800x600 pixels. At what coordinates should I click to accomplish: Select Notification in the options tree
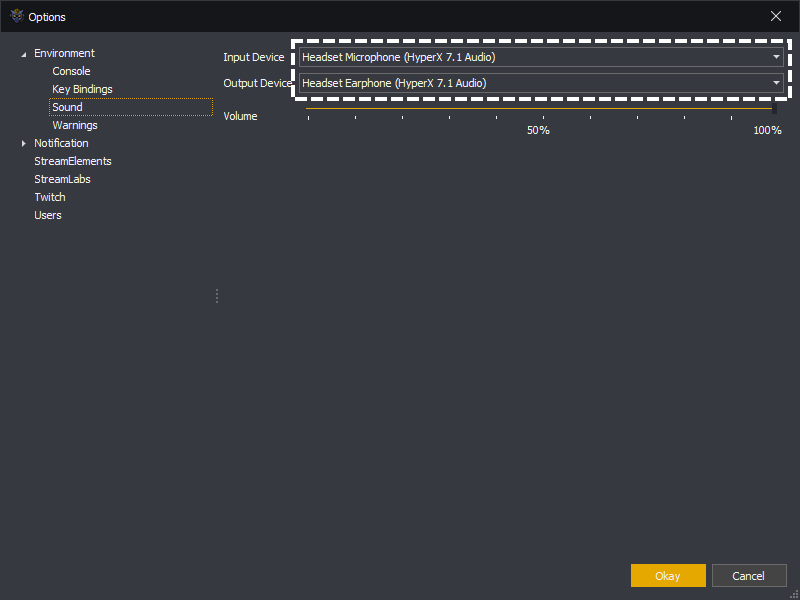(61, 143)
